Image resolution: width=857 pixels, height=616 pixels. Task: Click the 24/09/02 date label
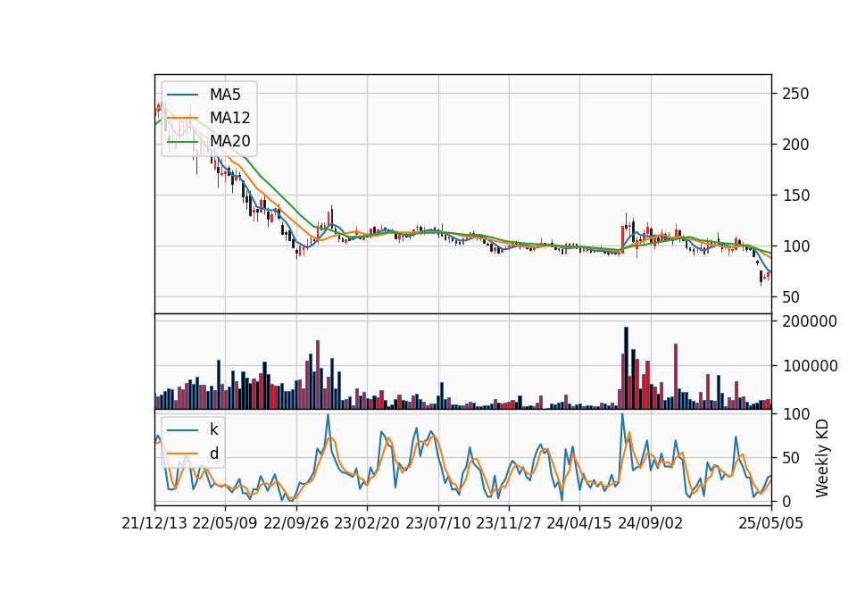(x=651, y=524)
